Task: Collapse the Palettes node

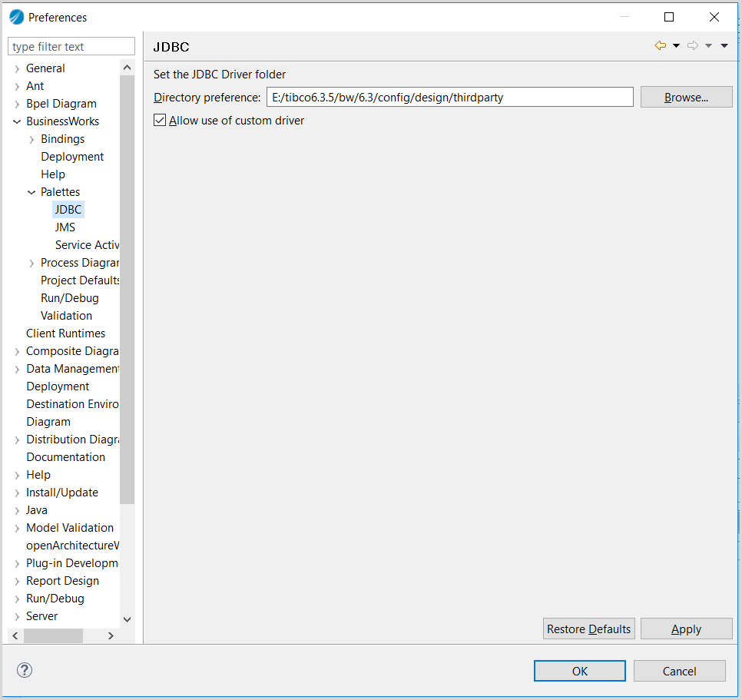Action: pyautogui.click(x=31, y=192)
